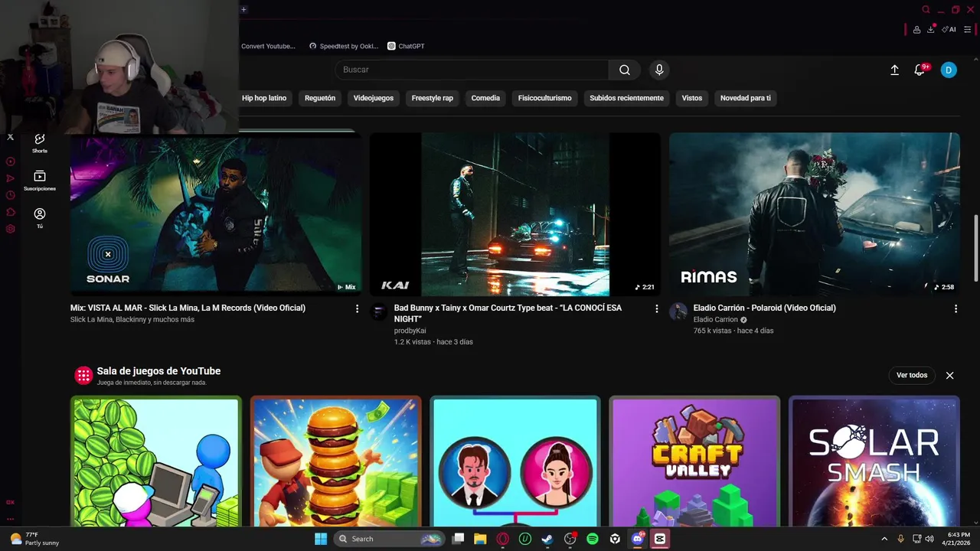980x551 pixels.
Task: Open CapCut from the taskbar
Action: [x=659, y=539]
